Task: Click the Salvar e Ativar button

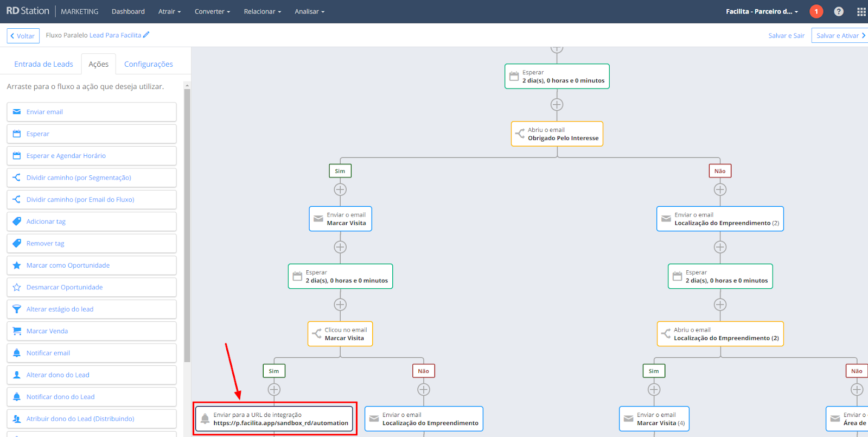Action: 839,36
